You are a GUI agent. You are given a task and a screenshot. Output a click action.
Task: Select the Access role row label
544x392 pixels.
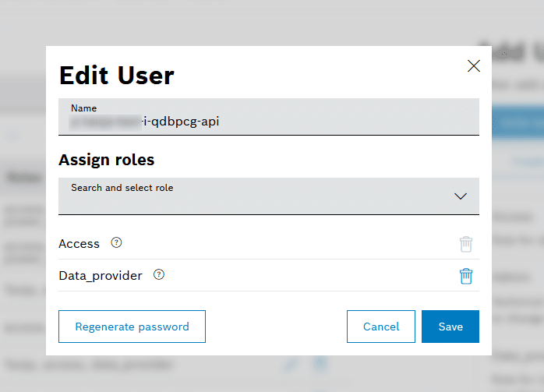(79, 244)
